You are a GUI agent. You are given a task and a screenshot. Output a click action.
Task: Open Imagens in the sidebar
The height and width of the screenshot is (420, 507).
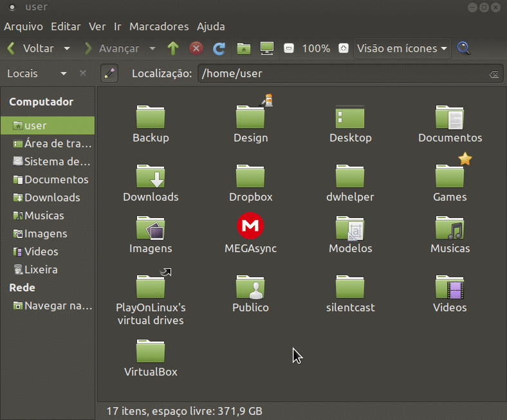pyautogui.click(x=48, y=233)
